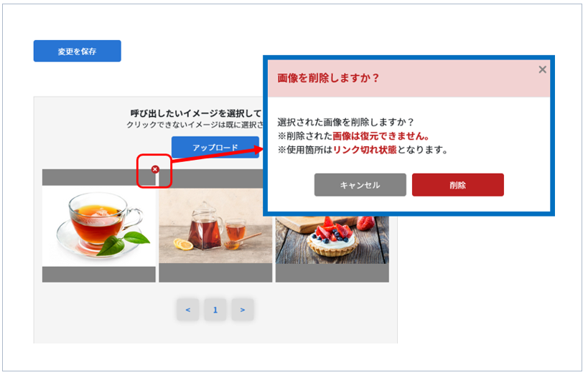Close the 画像を削除しますか？ dialog with the X

[x=542, y=70]
